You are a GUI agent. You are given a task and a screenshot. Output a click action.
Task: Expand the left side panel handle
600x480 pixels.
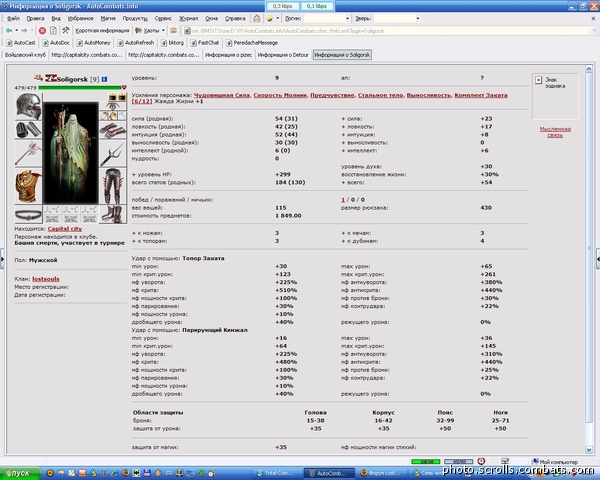(2, 259)
